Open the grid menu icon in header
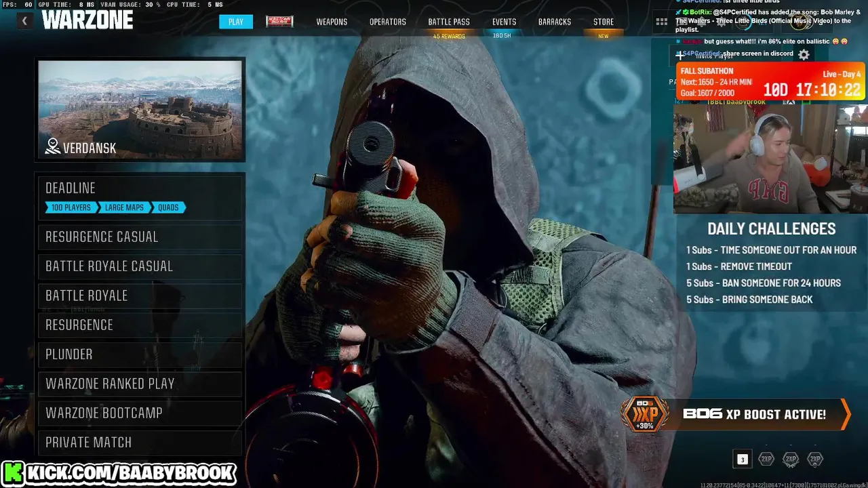This screenshot has height=488, width=868. (x=662, y=22)
